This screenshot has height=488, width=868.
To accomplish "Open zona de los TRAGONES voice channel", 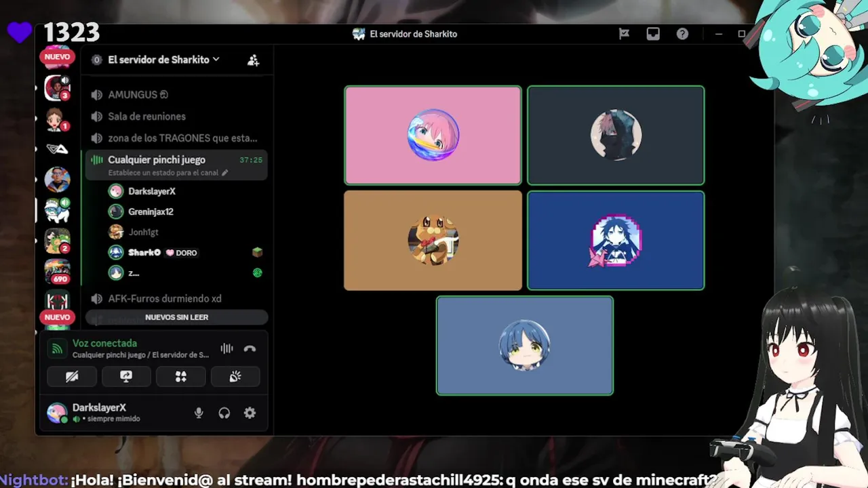I will (178, 138).
